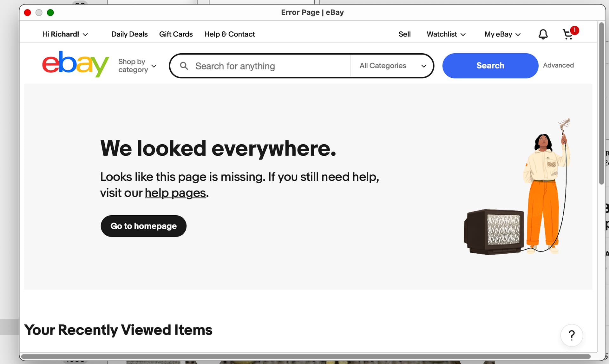The width and height of the screenshot is (609, 364).
Task: Open Help & Contact
Action: (229, 34)
